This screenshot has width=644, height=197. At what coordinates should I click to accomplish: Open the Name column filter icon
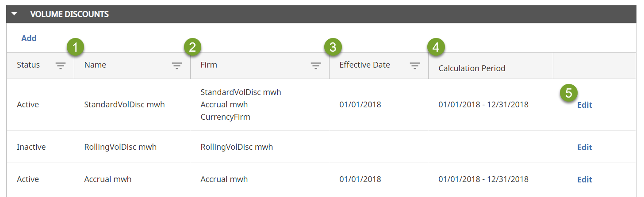point(177,66)
